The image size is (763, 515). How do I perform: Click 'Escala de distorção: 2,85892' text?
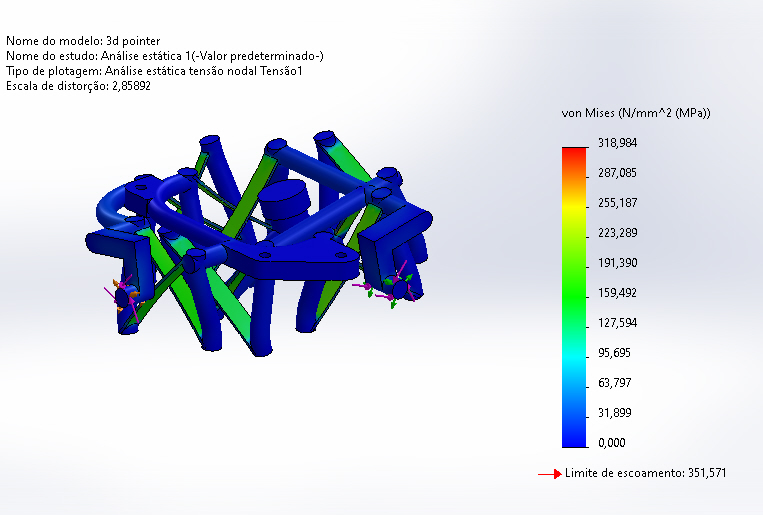point(78,86)
